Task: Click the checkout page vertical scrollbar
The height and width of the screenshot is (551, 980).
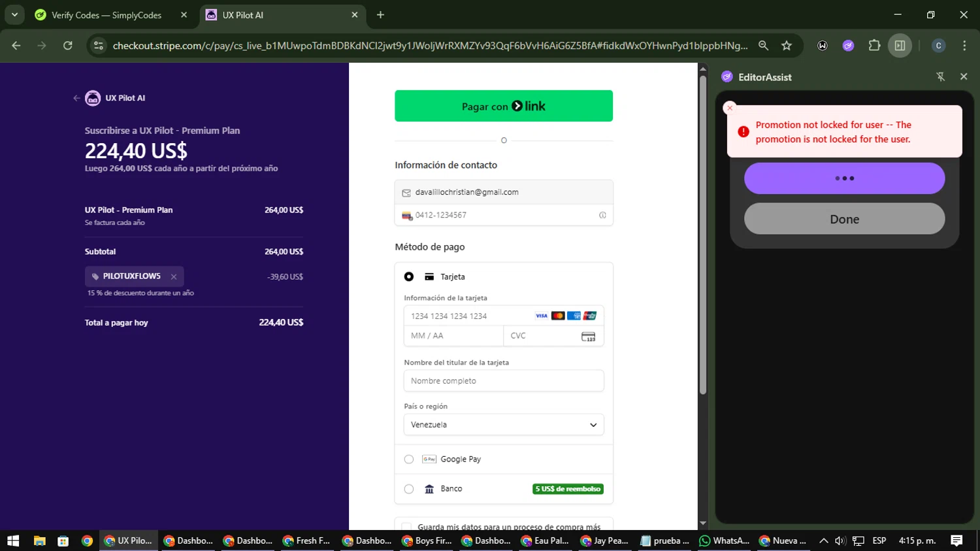Action: (703, 235)
